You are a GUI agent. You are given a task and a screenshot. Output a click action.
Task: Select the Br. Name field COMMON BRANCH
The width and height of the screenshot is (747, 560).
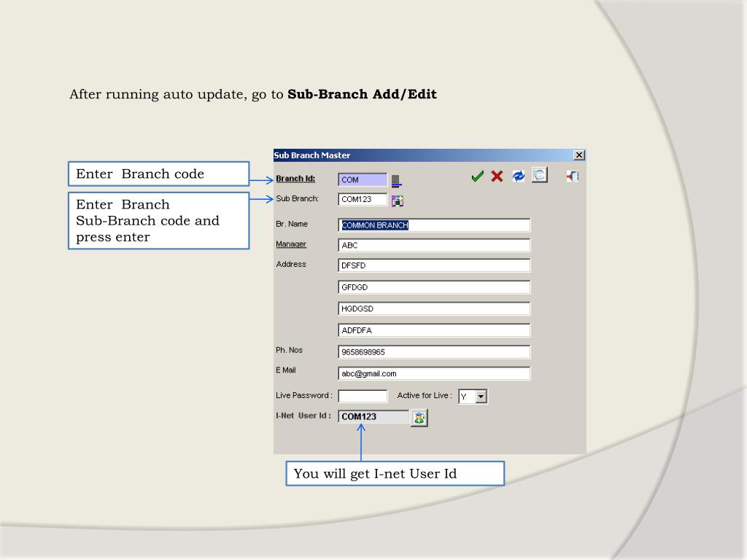pyautogui.click(x=434, y=225)
